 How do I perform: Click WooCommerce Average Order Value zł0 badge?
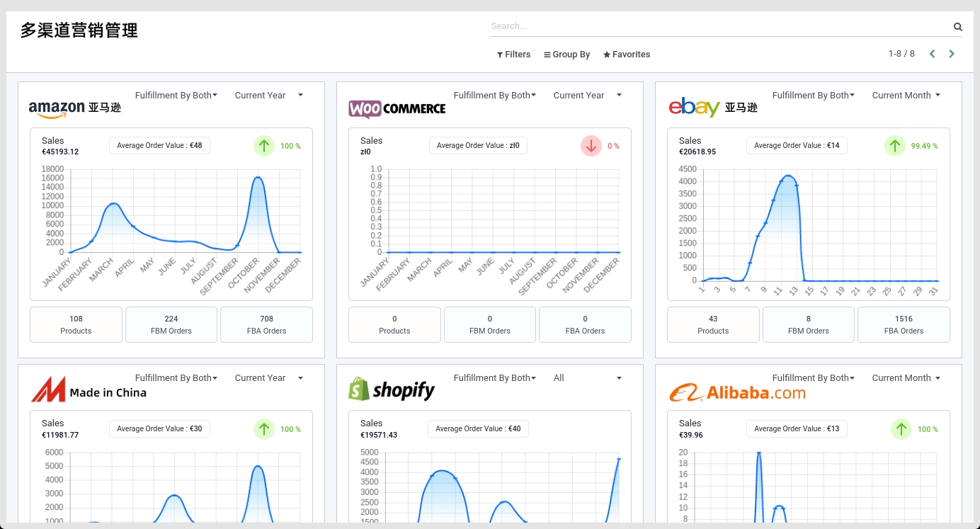point(478,146)
